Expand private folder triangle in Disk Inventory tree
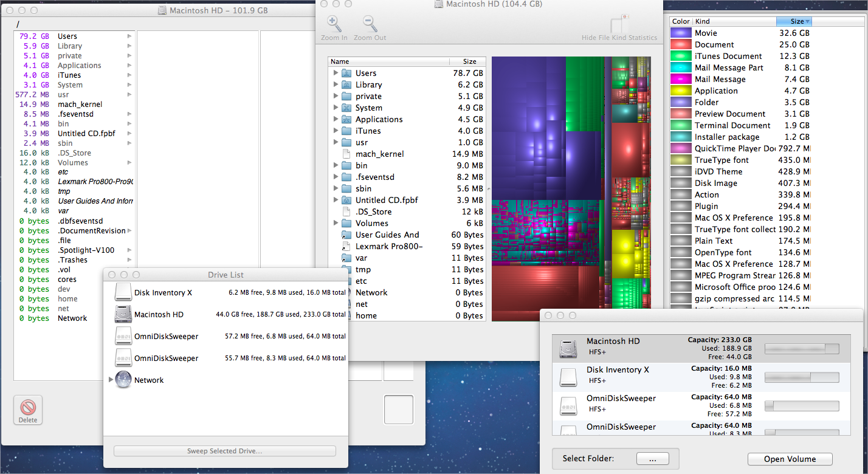The height and width of the screenshot is (474, 868). (x=336, y=96)
